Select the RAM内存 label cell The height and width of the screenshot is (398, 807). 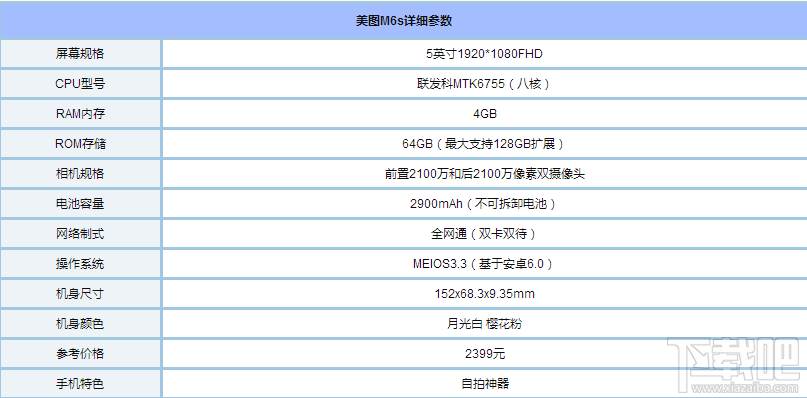pyautogui.click(x=80, y=114)
